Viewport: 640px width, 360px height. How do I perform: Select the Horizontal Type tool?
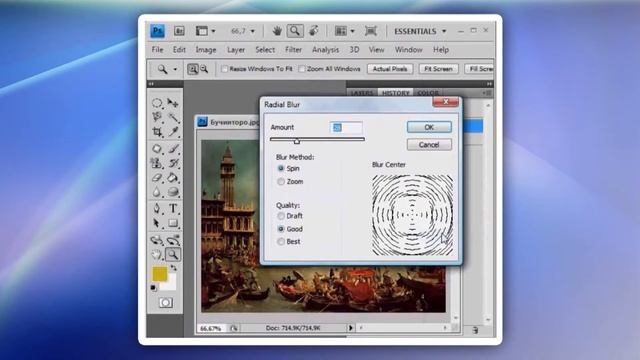(173, 209)
